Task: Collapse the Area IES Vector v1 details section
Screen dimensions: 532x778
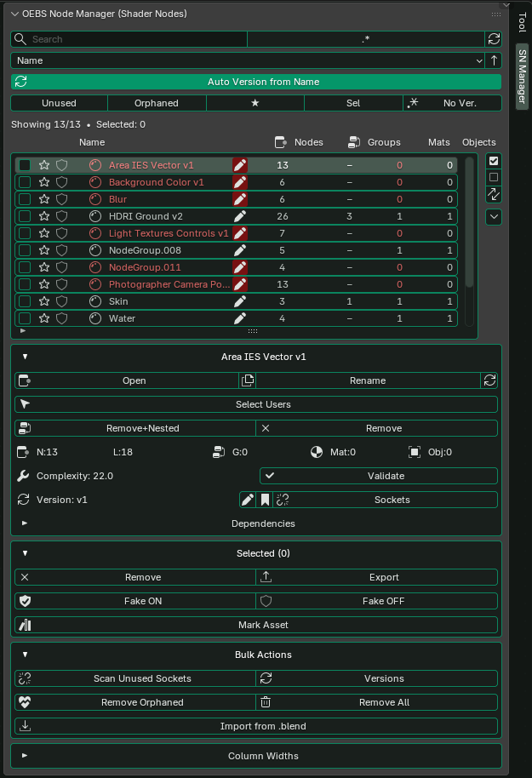Action: [25, 357]
